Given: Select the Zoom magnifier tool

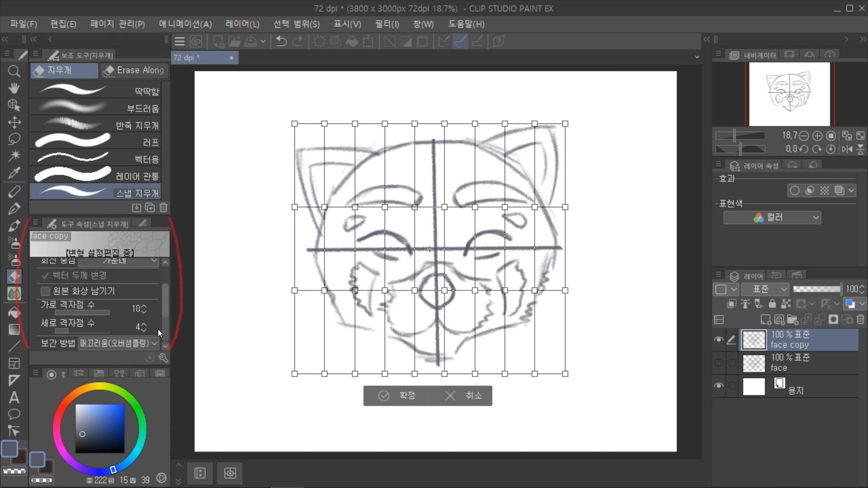Looking at the screenshot, I should (x=14, y=71).
